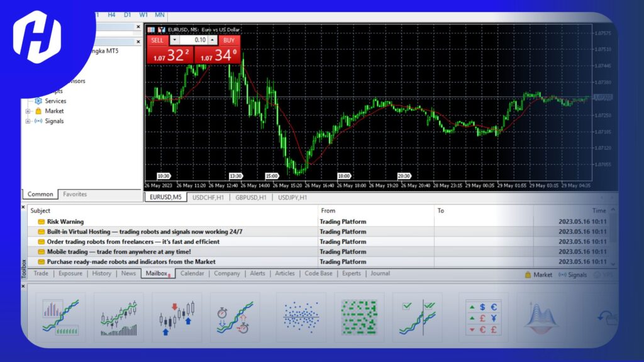Image resolution: width=644 pixels, height=362 pixels.
Task: Expand the Signals node in Navigator
Action: tap(28, 121)
